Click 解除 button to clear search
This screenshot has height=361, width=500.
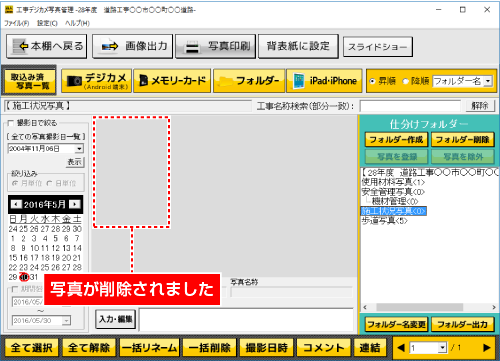(x=480, y=106)
